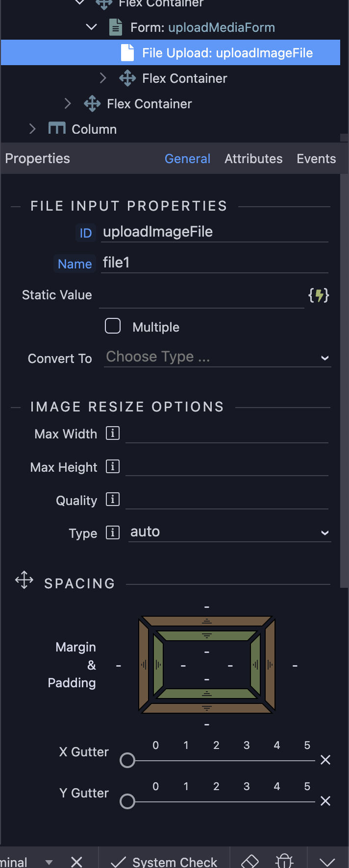349x868 pixels.
Task: Clear the Y Gutter with its X icon
Action: click(325, 801)
